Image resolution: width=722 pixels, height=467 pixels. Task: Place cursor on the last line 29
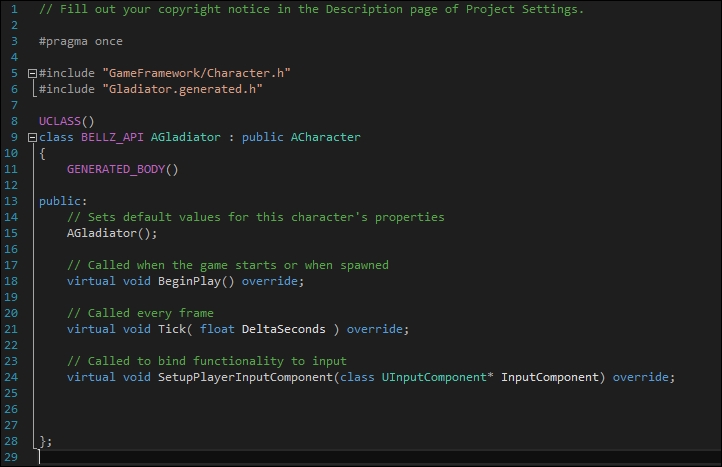[x=378, y=457]
